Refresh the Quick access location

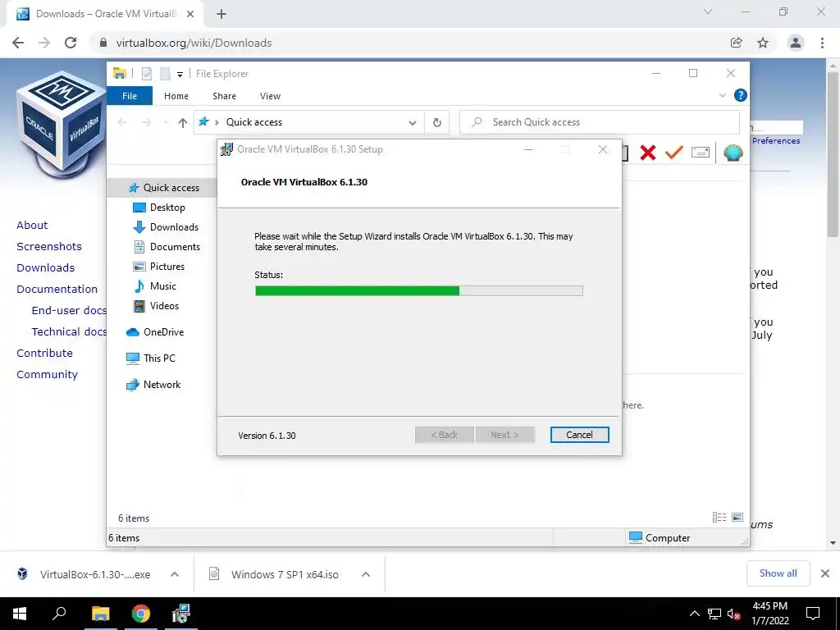437,123
